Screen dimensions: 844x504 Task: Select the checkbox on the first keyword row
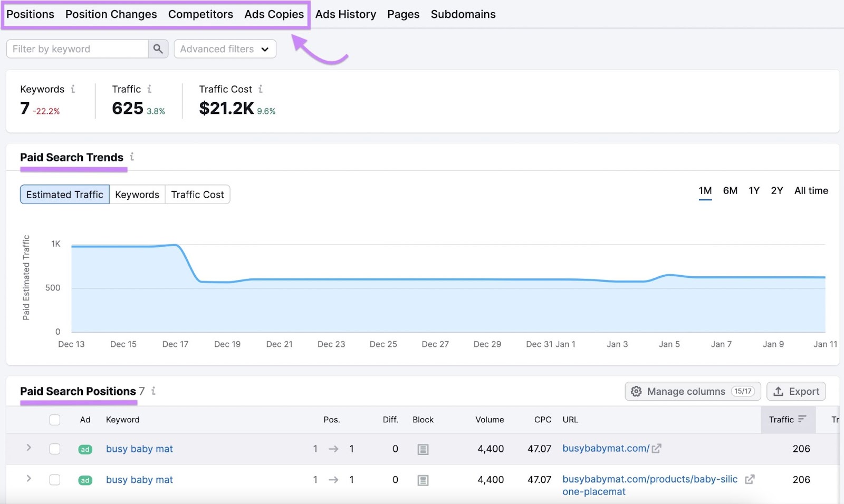point(55,449)
